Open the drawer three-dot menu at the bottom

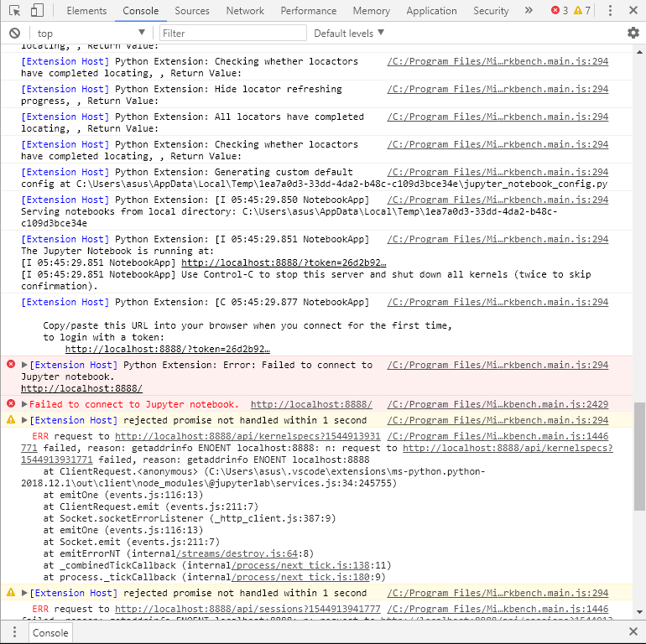[x=14, y=631]
